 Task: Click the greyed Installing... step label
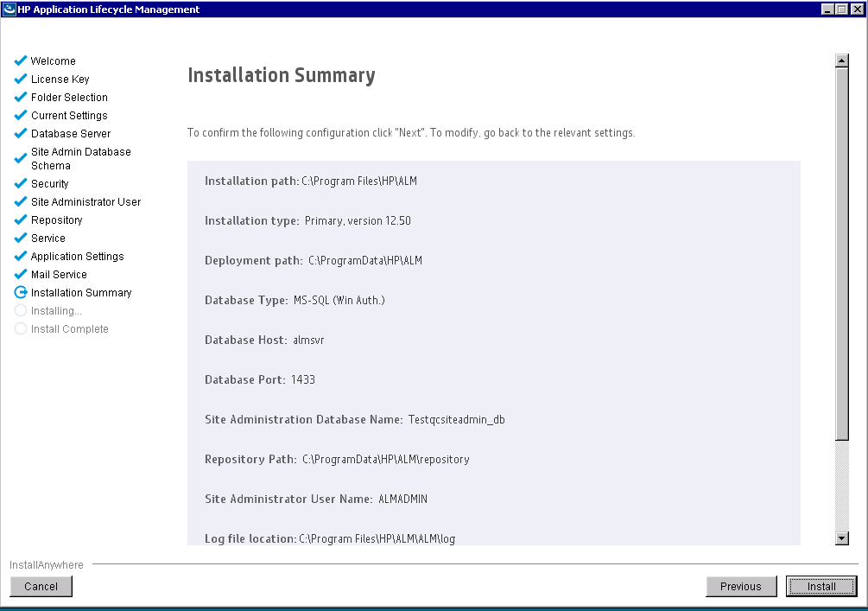(x=56, y=311)
